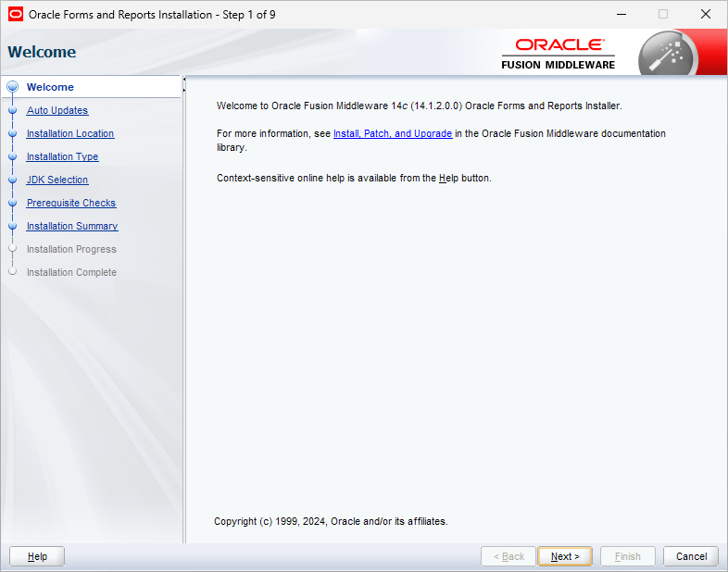728x572 pixels.
Task: Click the Finish button
Action: click(628, 556)
